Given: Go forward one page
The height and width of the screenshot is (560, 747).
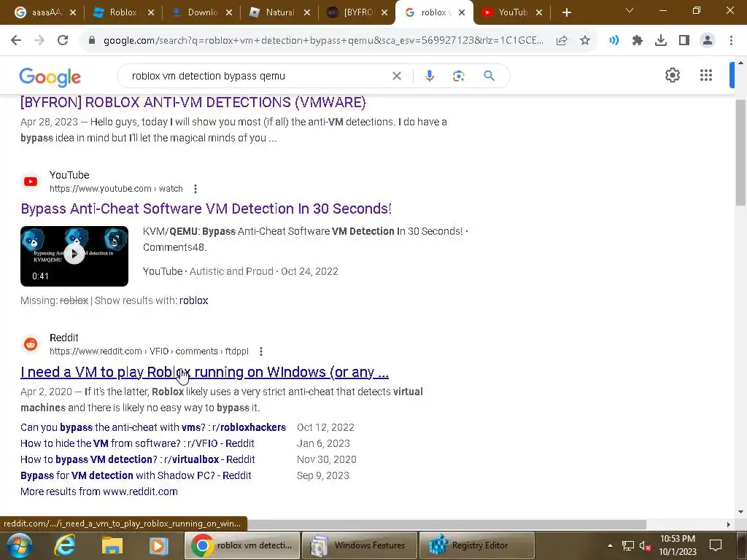Looking at the screenshot, I should click(x=39, y=41).
